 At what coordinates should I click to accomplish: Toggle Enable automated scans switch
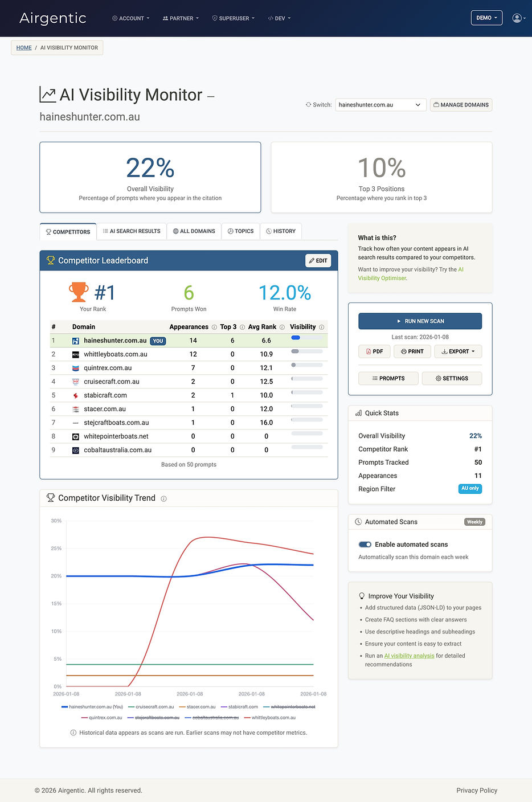click(365, 545)
